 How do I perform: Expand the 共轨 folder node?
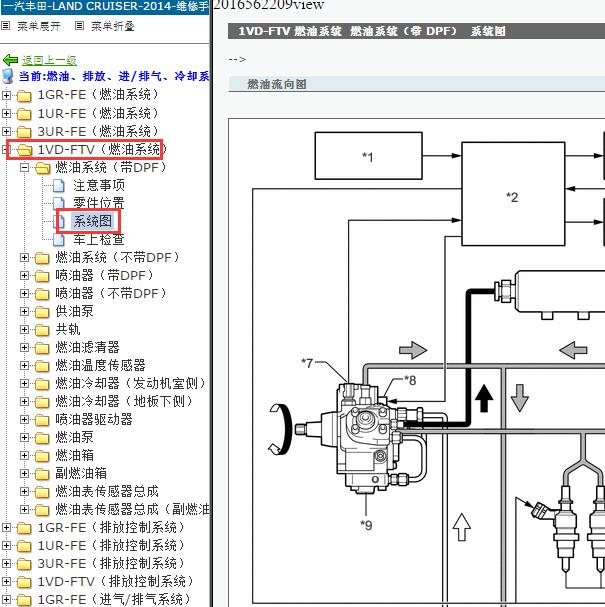tap(24, 329)
